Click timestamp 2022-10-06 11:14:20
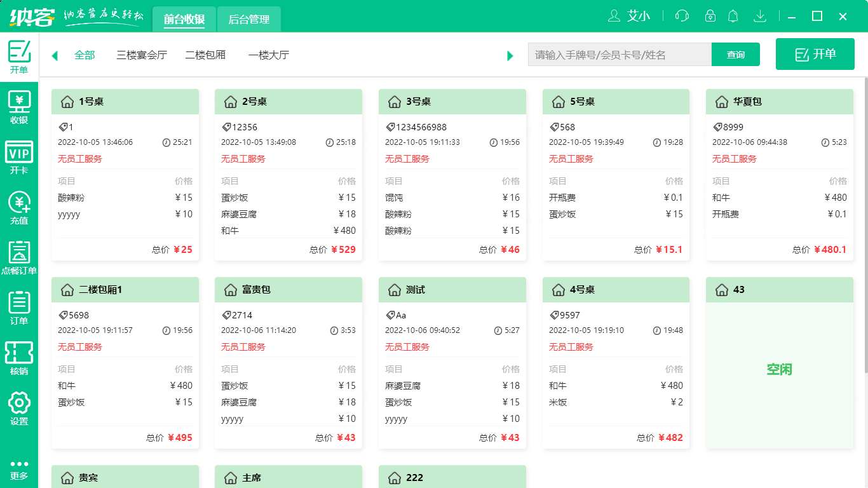The width and height of the screenshot is (868, 488). click(x=259, y=330)
